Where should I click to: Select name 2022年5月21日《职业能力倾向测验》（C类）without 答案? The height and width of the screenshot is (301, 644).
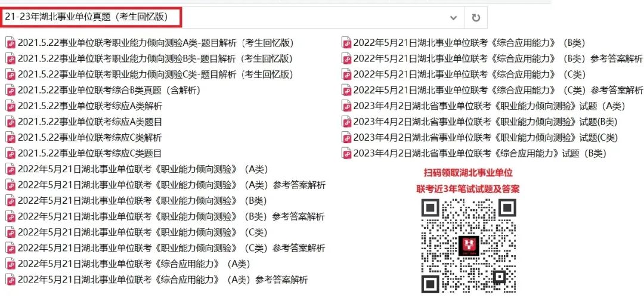pyautogui.click(x=143, y=232)
